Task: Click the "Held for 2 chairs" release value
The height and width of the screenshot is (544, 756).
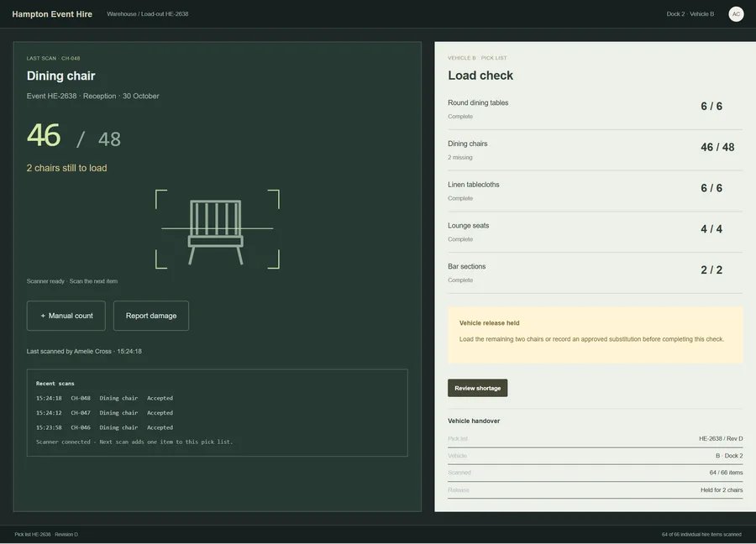Action: (x=722, y=490)
